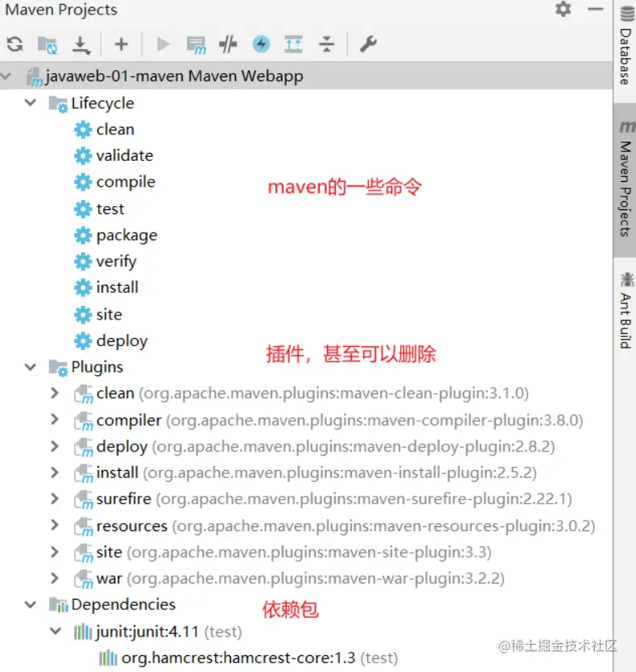
Task: Click Add Maven Projects plus icon
Action: pyautogui.click(x=122, y=44)
